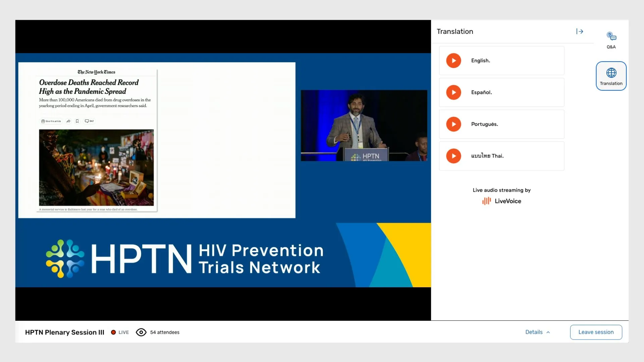Viewport: 644px width, 362px height.
Task: Play the English audio stream
Action: [453, 61]
